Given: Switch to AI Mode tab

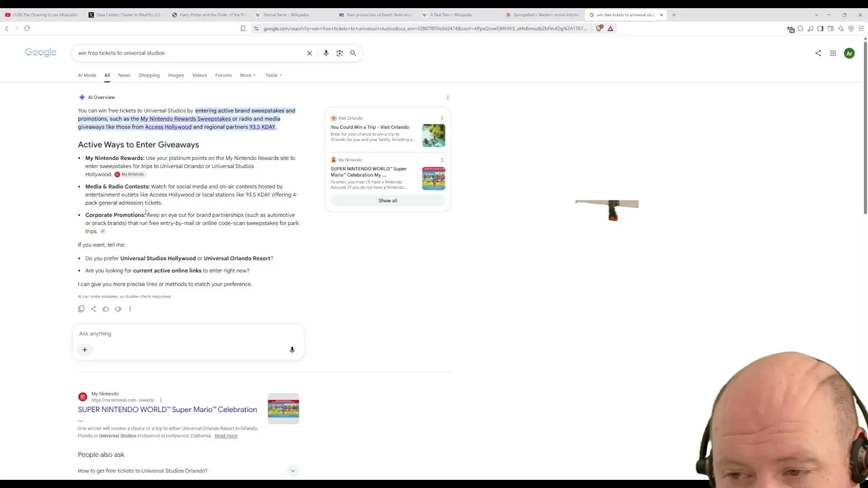Looking at the screenshot, I should pos(87,75).
